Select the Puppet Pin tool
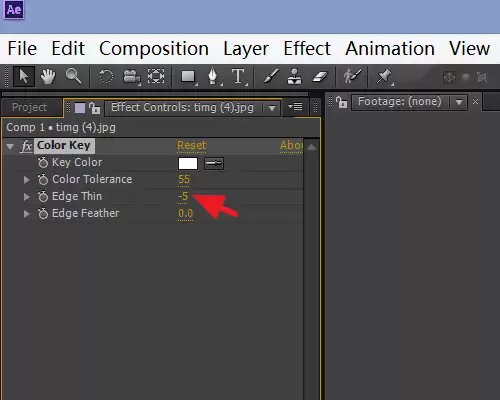This screenshot has width=500, height=400. pyautogui.click(x=384, y=76)
